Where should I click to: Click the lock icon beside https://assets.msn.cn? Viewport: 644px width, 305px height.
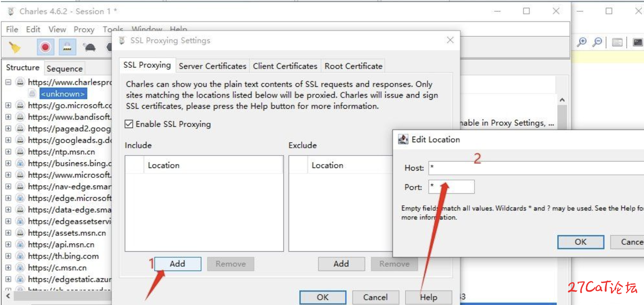point(20,233)
